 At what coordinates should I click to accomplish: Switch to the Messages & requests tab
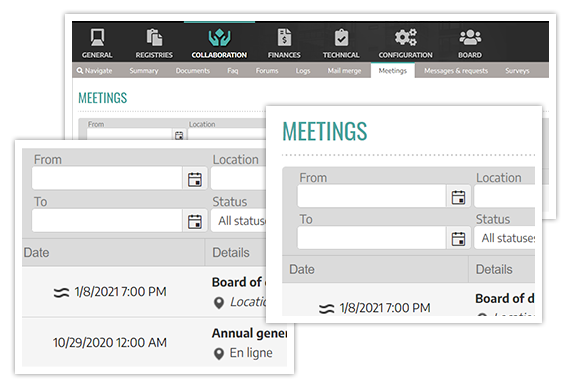tap(456, 71)
